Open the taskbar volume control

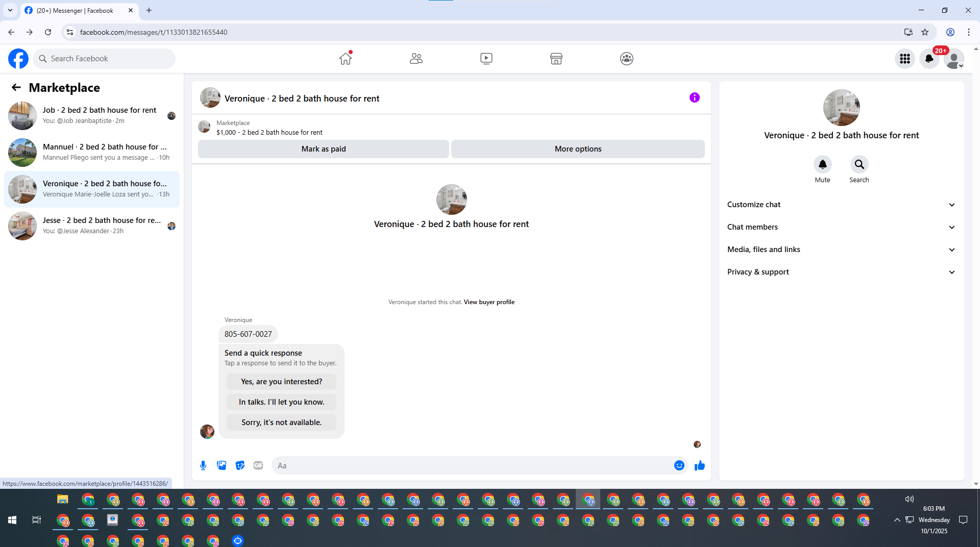point(909,499)
